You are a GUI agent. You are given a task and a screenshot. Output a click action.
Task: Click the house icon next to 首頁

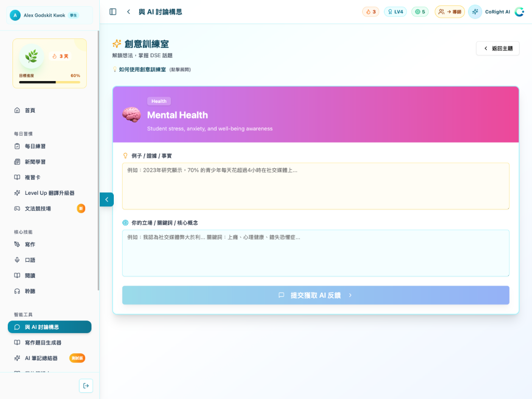tap(17, 110)
